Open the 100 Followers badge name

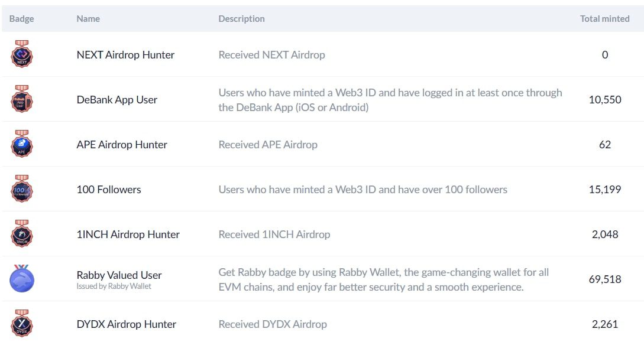[109, 190]
